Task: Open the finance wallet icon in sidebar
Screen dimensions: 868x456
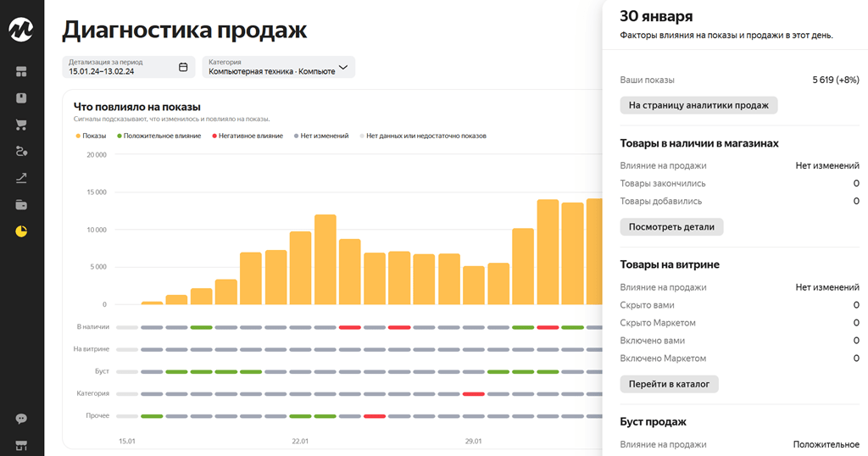Action: coord(21,204)
